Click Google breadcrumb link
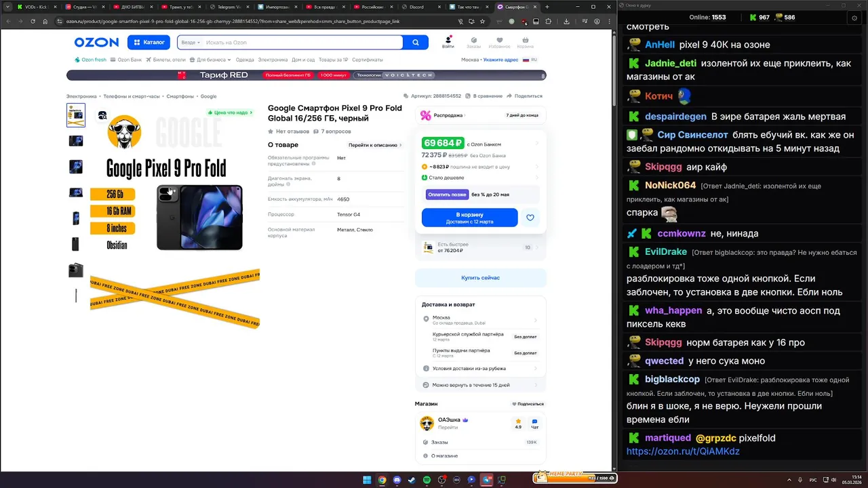 209,96
